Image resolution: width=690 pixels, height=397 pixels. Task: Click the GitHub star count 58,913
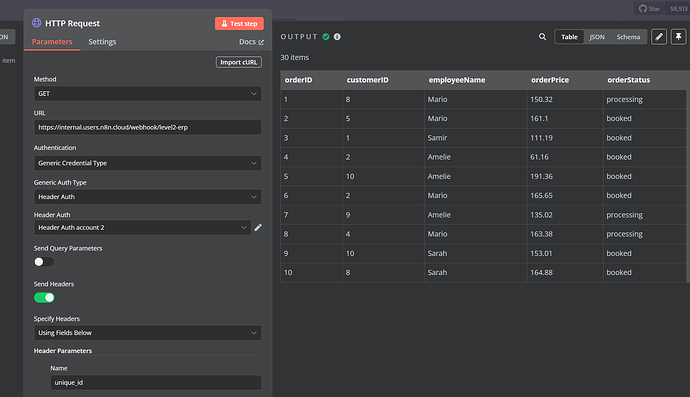pyautogui.click(x=678, y=9)
